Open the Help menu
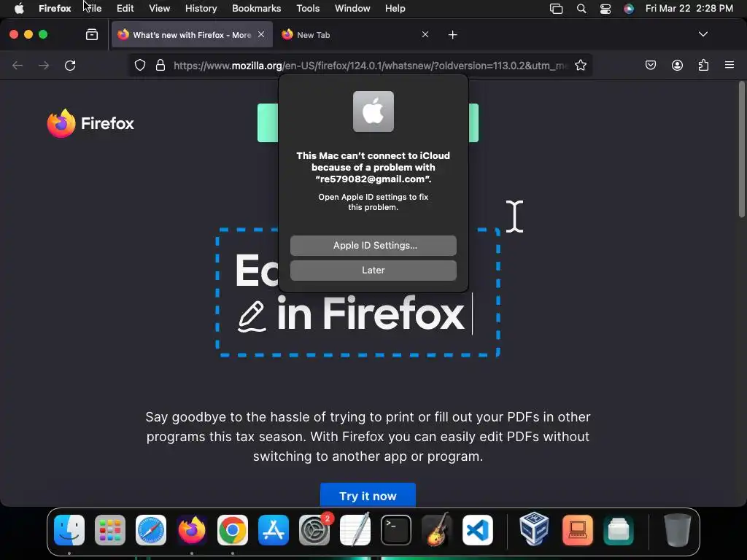The width and height of the screenshot is (747, 560). (395, 8)
